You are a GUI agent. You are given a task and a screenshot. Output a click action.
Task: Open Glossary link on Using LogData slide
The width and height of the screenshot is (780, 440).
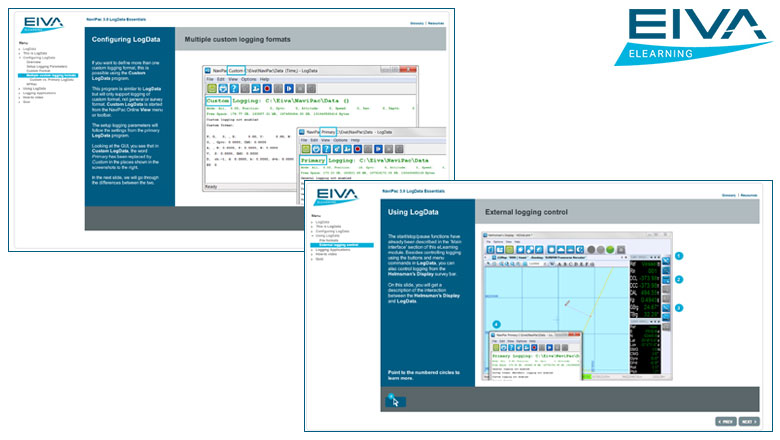coord(729,195)
